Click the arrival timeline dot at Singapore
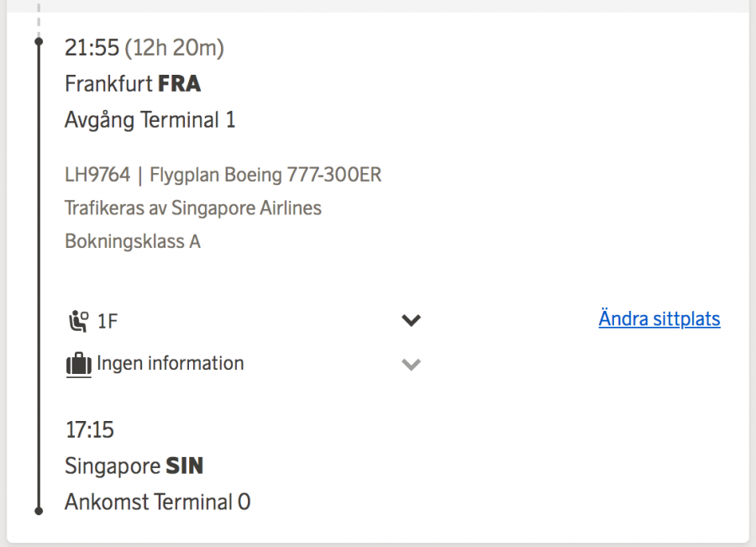This screenshot has width=756, height=547. (39, 510)
